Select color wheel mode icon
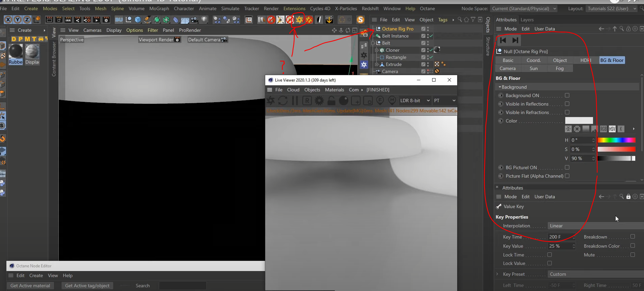644x291 pixels. (x=577, y=129)
